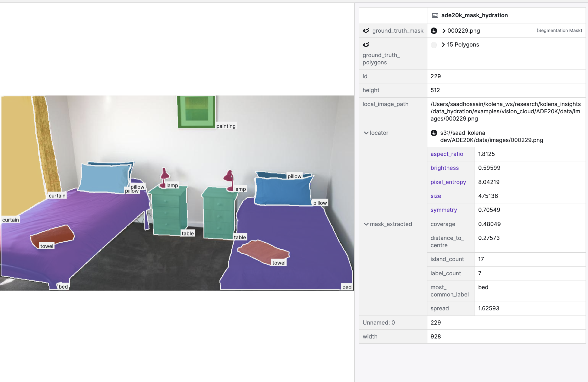The image size is (588, 382).
Task: Expand the 000229.png mask entry
Action: click(444, 31)
